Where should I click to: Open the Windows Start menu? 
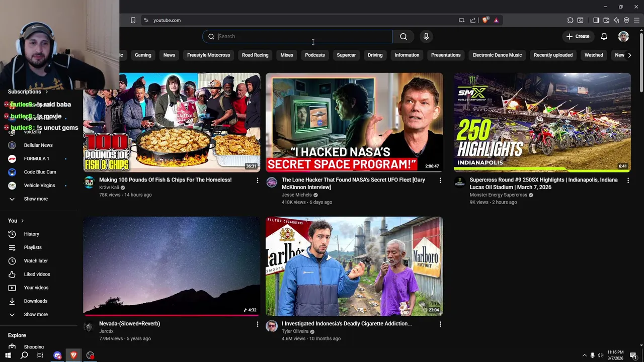(8, 355)
